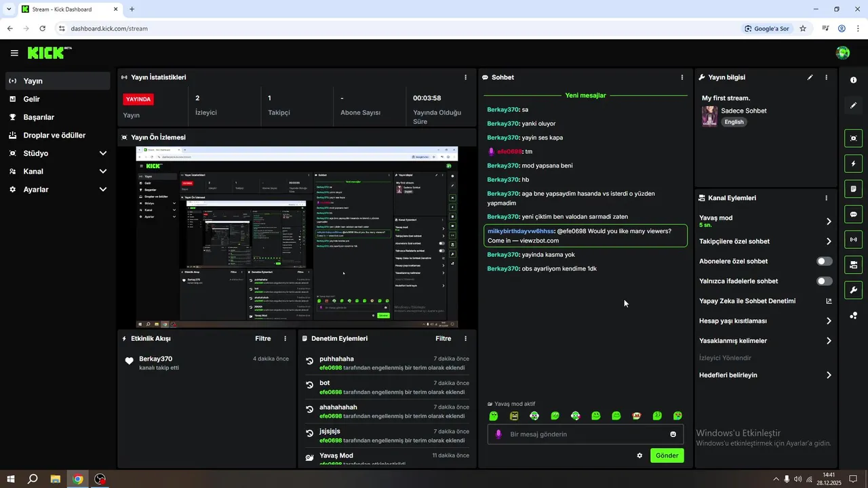Open Filtre in Etkinlik Akışı panel
Screen dimensions: 868x488
click(x=262, y=338)
